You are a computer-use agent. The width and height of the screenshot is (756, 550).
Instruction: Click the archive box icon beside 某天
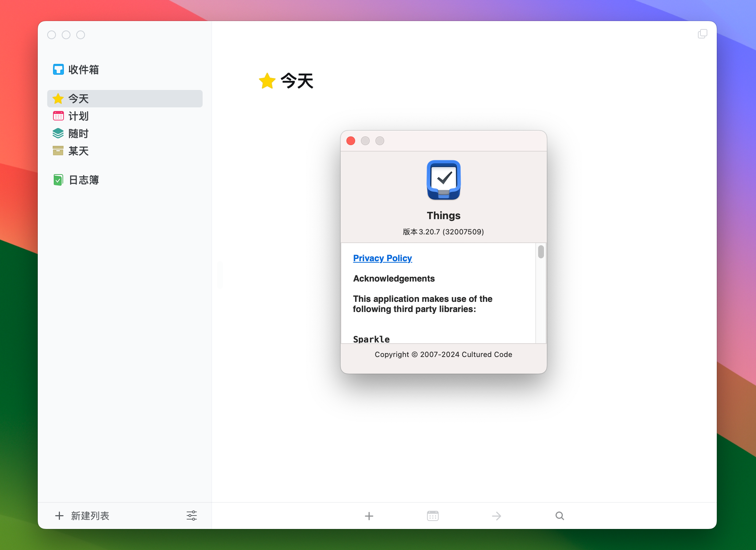click(58, 151)
